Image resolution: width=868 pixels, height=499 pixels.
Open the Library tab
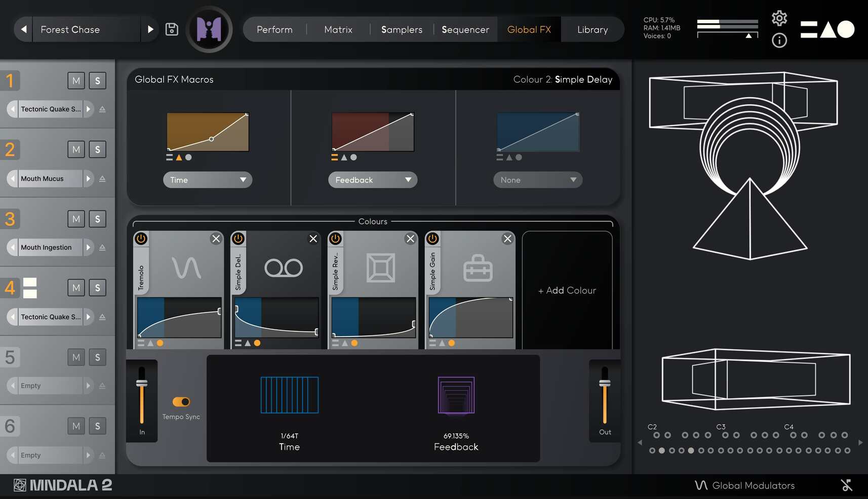[x=592, y=29]
